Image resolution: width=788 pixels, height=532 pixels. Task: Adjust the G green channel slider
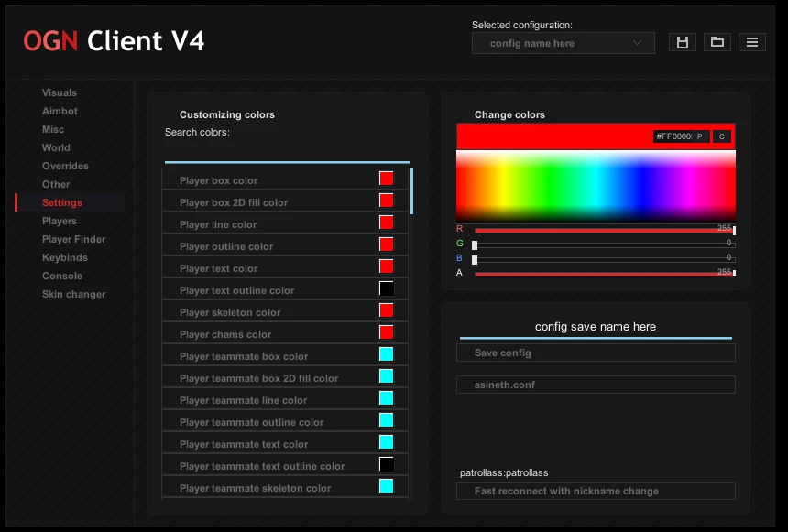(x=605, y=244)
